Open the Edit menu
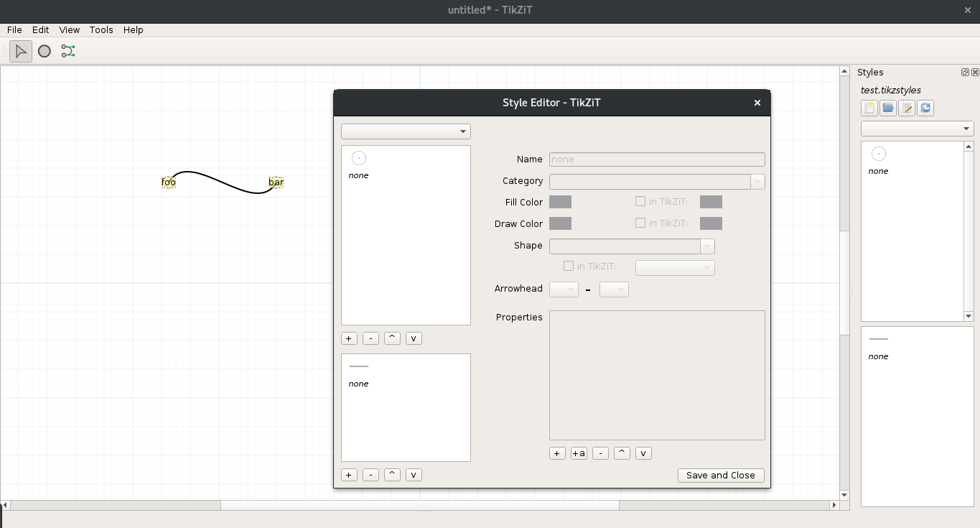This screenshot has width=980, height=528. (x=41, y=29)
